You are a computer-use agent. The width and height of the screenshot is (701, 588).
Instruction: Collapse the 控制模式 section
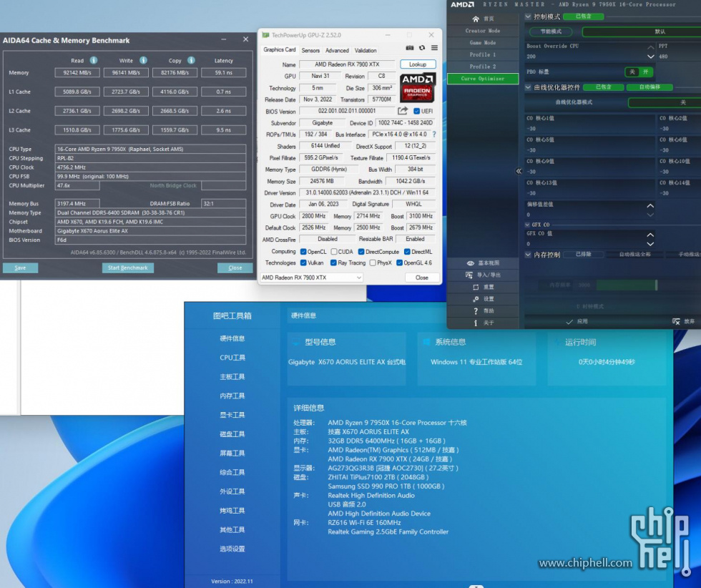coord(528,16)
